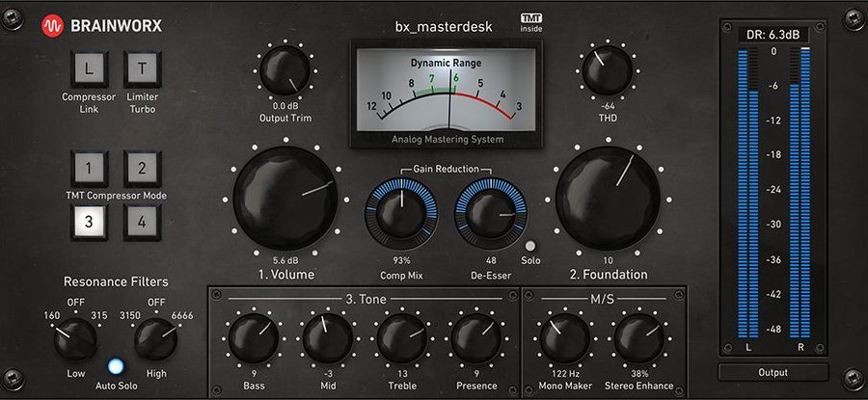The height and width of the screenshot is (400, 868).
Task: Click the Comp Mix knob
Action: 401,214
